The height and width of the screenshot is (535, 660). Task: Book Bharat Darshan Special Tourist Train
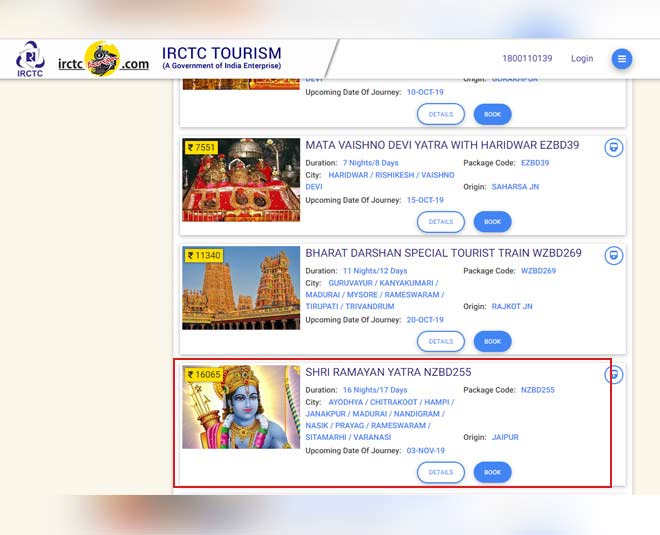tap(492, 341)
